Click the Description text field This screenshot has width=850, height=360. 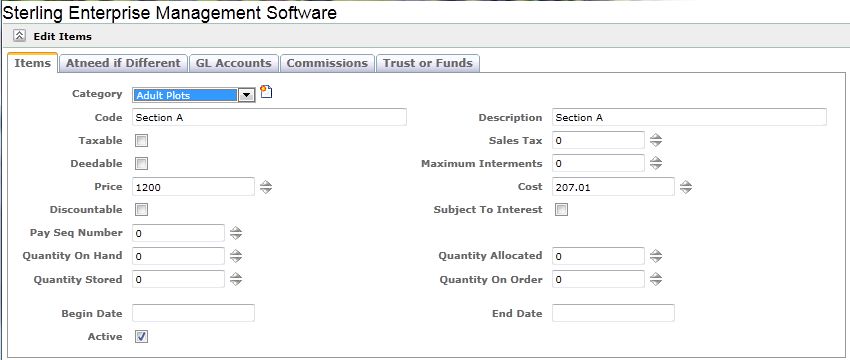pos(690,117)
